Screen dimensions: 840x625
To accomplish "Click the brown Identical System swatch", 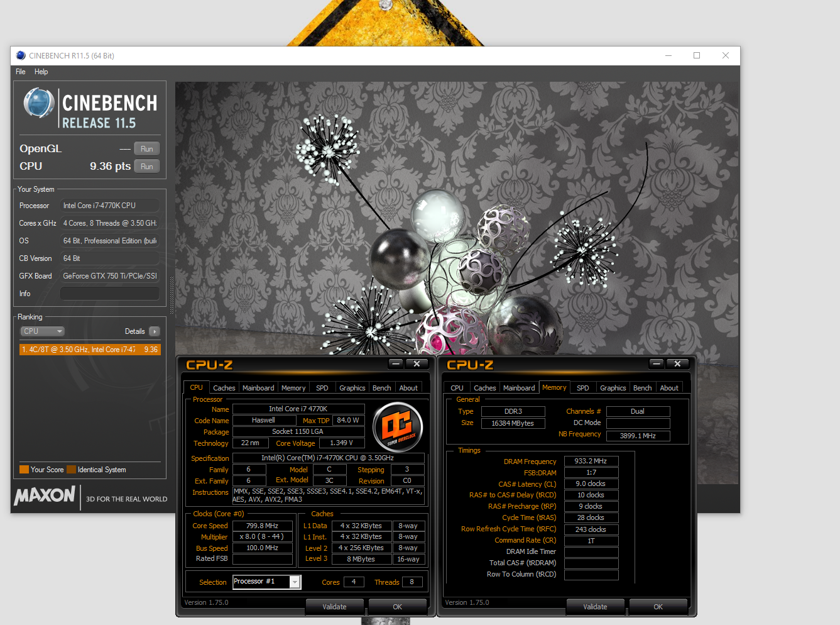I will click(71, 470).
